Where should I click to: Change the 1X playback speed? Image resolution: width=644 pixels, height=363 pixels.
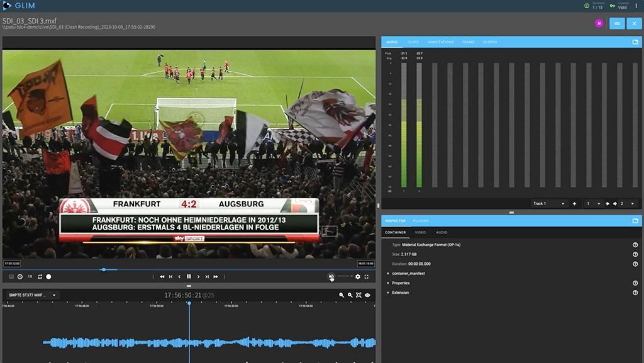(x=30, y=277)
